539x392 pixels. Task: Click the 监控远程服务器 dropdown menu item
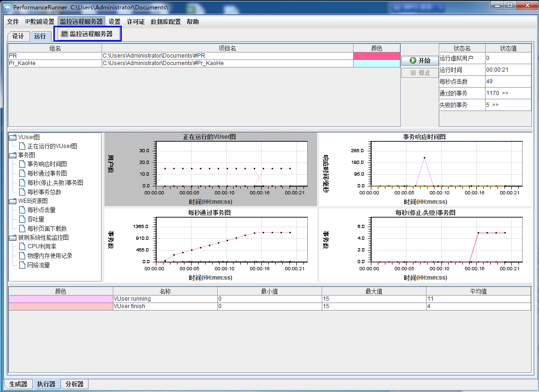pos(88,34)
